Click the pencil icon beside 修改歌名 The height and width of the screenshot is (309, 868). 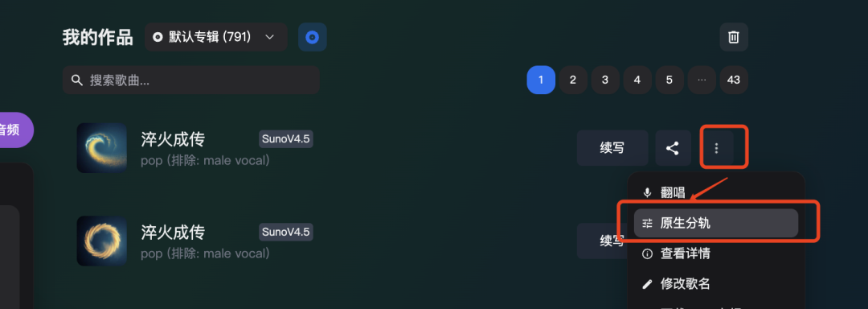click(x=646, y=284)
